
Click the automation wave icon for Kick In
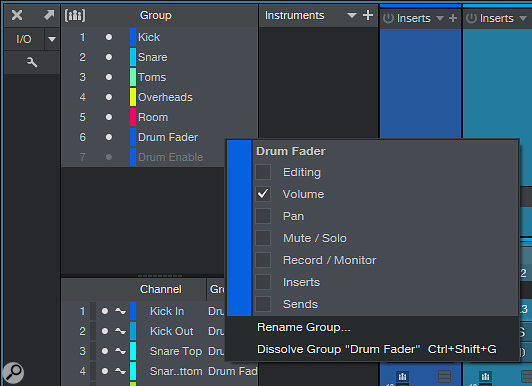coord(120,311)
